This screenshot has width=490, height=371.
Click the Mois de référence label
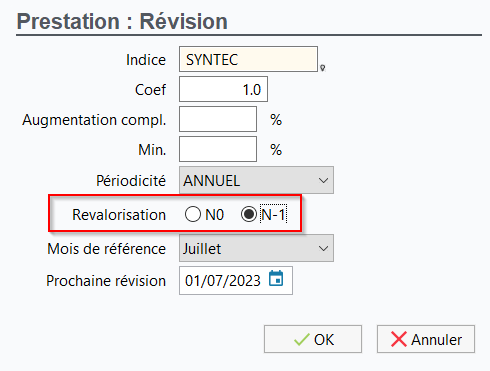(x=106, y=249)
